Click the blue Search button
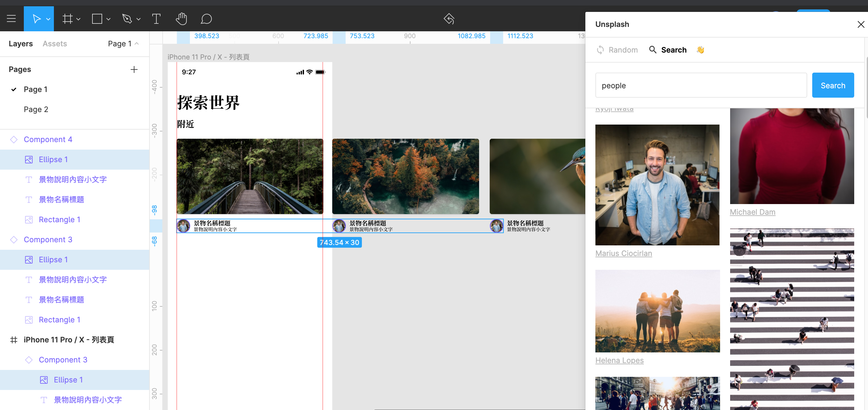Viewport: 868px width, 410px height. [833, 85]
